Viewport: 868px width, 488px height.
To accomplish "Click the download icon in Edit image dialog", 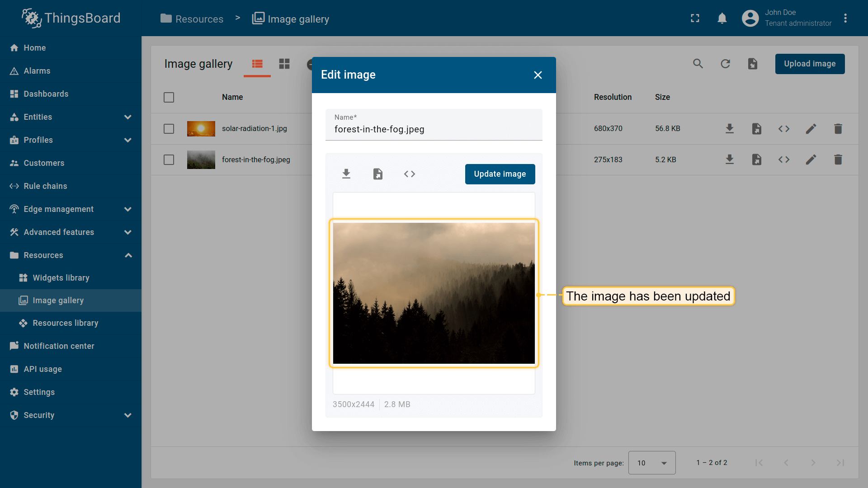I will pyautogui.click(x=346, y=174).
